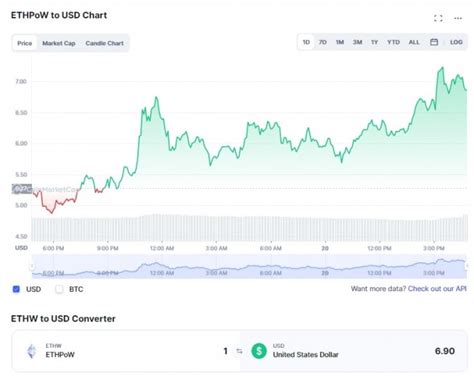Image resolution: width=474 pixels, height=376 pixels.
Task: Open the Check out our API link
Action: pos(437,289)
